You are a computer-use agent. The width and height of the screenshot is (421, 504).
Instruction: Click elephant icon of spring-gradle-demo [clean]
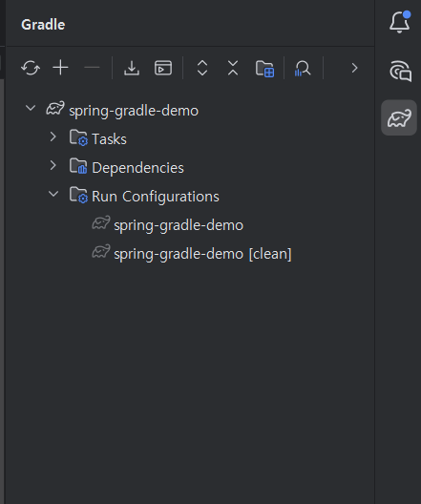click(x=101, y=251)
